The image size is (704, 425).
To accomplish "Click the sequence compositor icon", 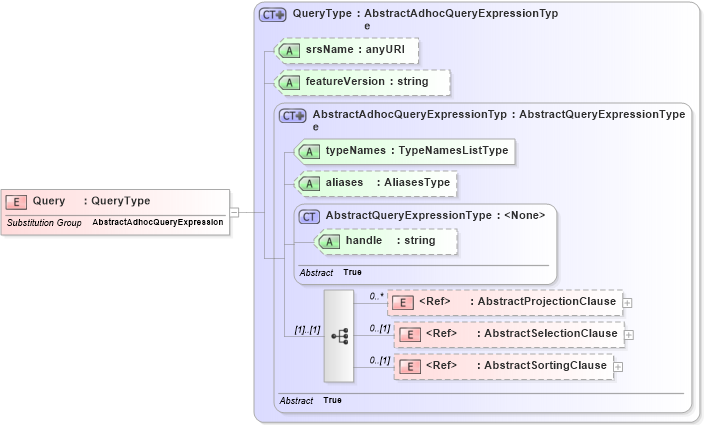I will tap(339, 336).
